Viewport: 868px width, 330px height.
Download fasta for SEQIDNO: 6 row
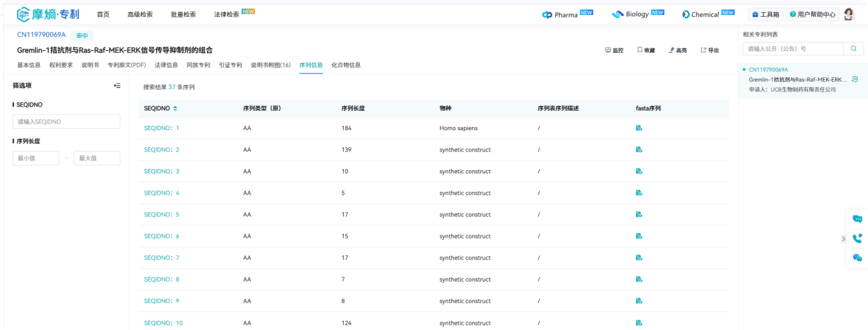click(x=638, y=236)
